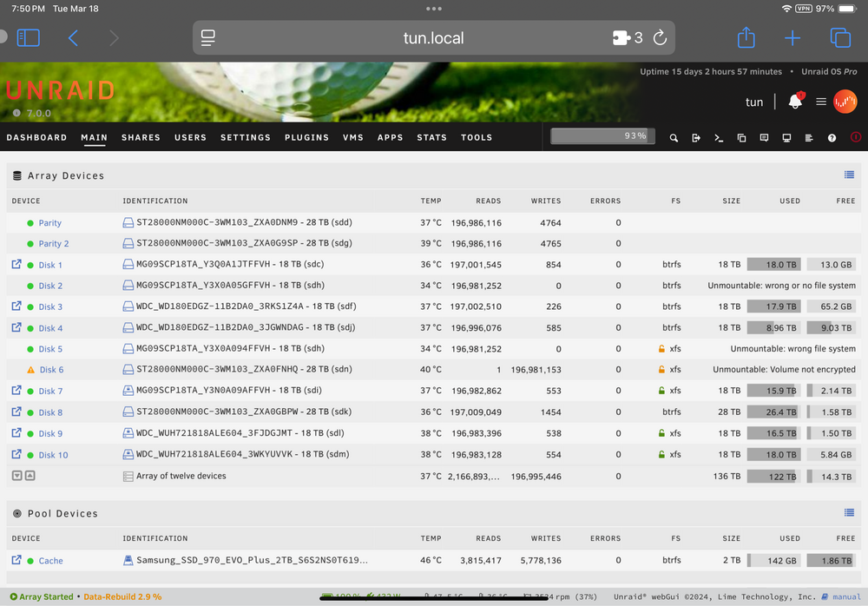Reload the tun.local page
868x606 pixels.
click(x=660, y=37)
